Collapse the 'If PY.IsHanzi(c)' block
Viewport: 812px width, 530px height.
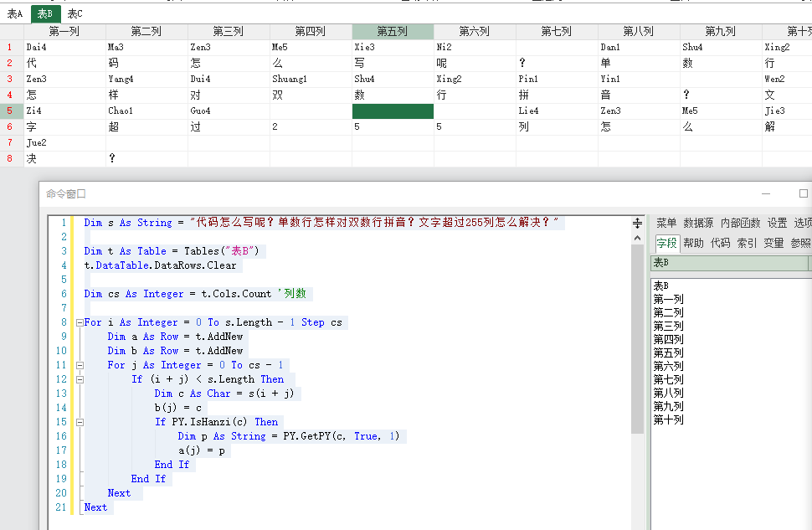click(x=80, y=422)
